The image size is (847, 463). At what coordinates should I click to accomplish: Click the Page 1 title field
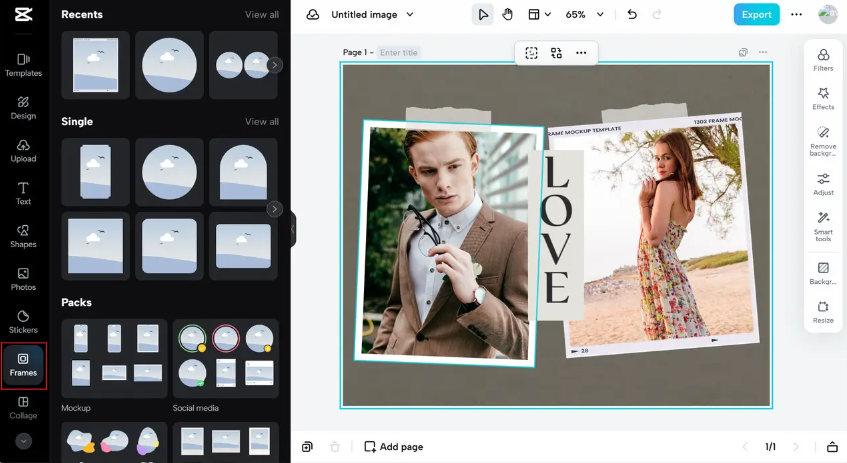[399, 52]
